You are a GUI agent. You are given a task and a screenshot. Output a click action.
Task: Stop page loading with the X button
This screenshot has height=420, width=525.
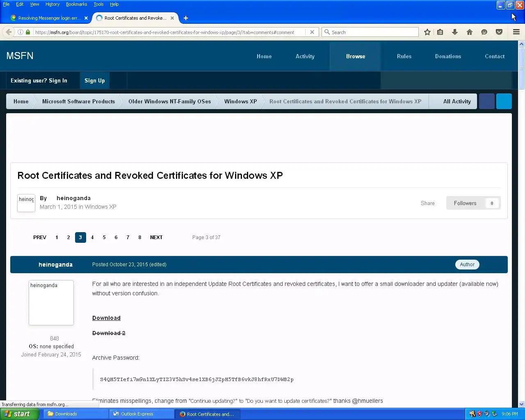click(312, 32)
